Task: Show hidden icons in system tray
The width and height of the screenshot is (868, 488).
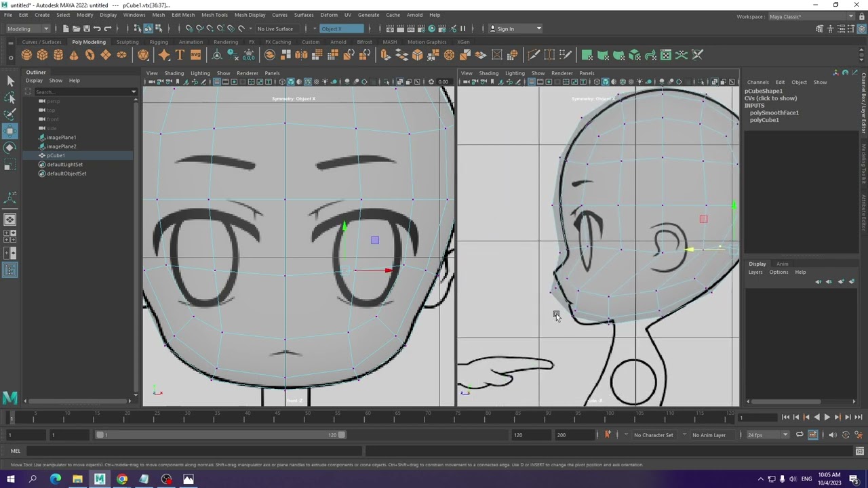Action: 760,480
